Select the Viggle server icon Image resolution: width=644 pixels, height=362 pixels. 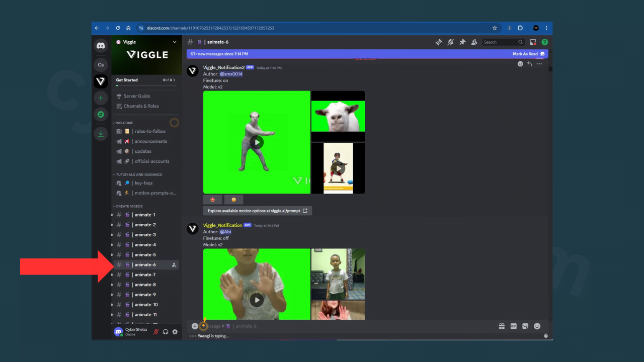101,81
